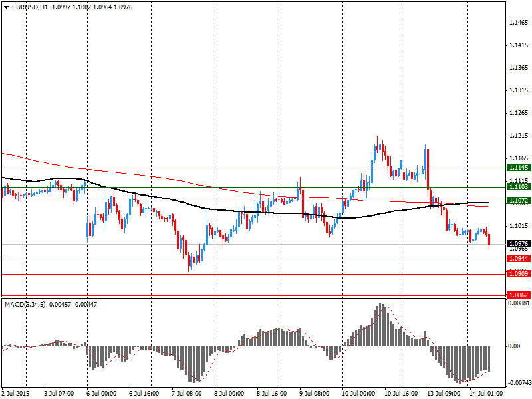Click the 6 Jul 00:00 time label
Viewport: 532px width, 399px height.
[102, 394]
